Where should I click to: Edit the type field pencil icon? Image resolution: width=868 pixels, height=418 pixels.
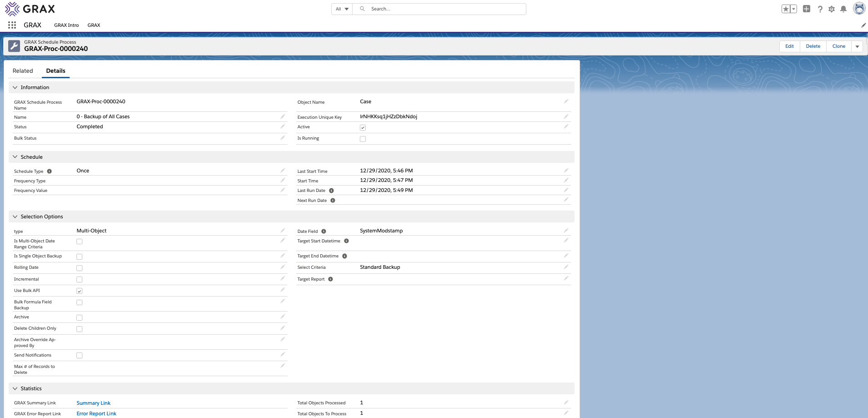point(283,231)
